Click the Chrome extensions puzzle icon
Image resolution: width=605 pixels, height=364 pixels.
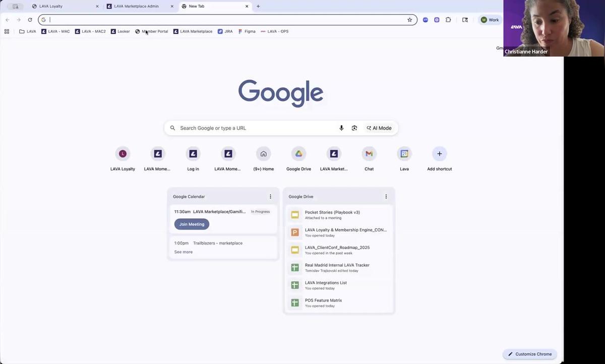pos(448,20)
